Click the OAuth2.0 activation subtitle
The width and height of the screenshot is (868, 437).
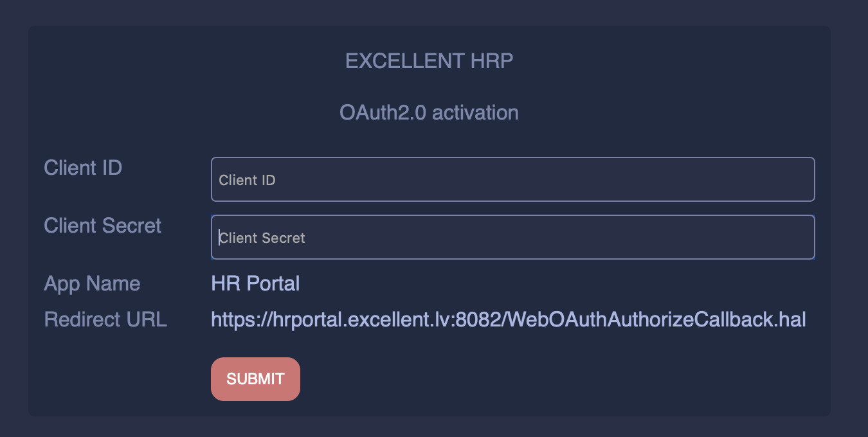tap(429, 113)
